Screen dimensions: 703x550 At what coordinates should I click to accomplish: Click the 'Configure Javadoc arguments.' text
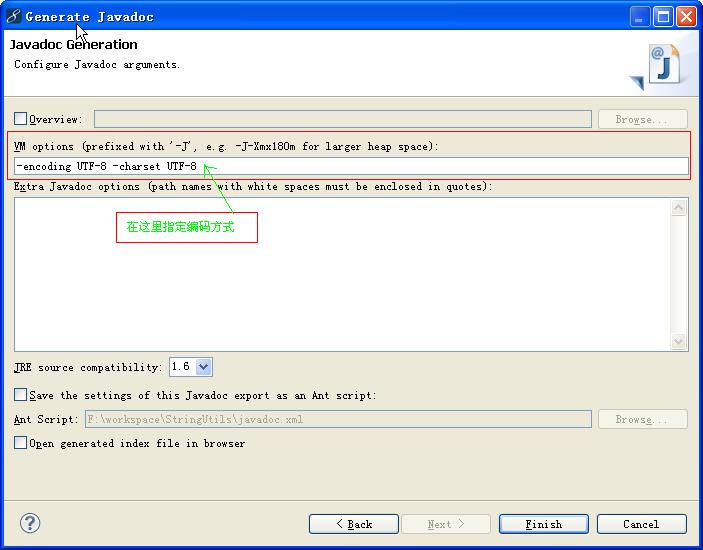tap(97, 65)
